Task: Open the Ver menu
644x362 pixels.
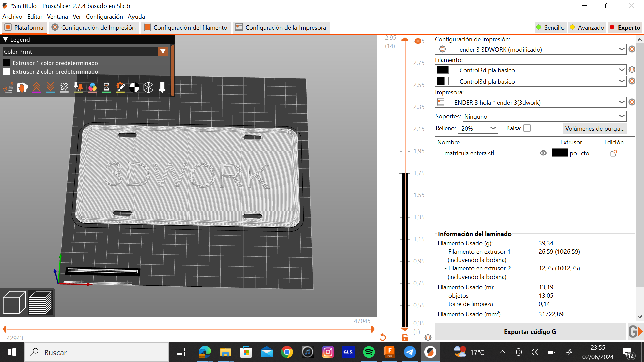Action: [77, 17]
